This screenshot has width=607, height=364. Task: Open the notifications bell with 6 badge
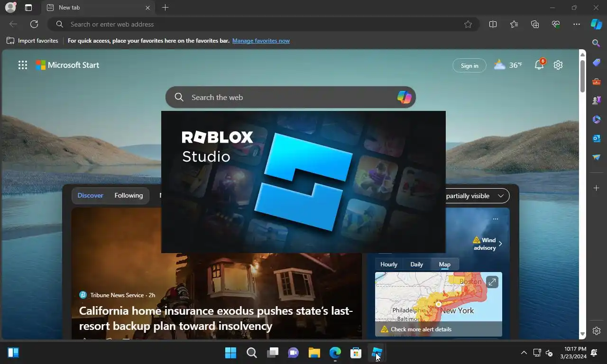(540, 65)
